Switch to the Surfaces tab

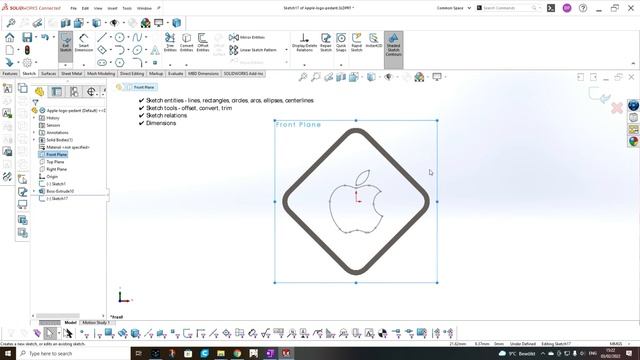tap(49, 74)
